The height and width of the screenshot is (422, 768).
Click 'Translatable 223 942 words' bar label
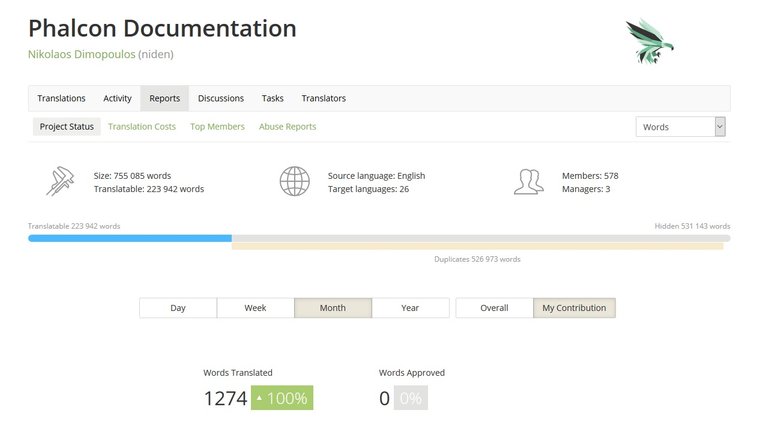pos(74,226)
